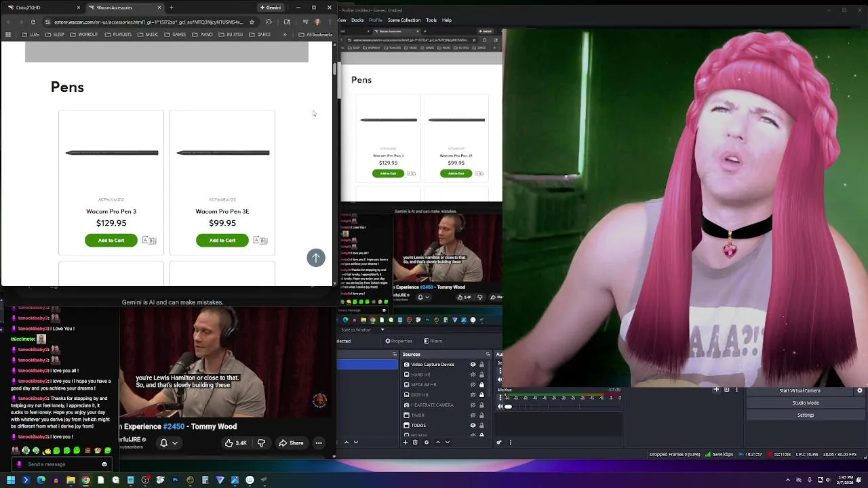Open the OBS source Properties button
The image size is (868, 488).
tap(399, 341)
